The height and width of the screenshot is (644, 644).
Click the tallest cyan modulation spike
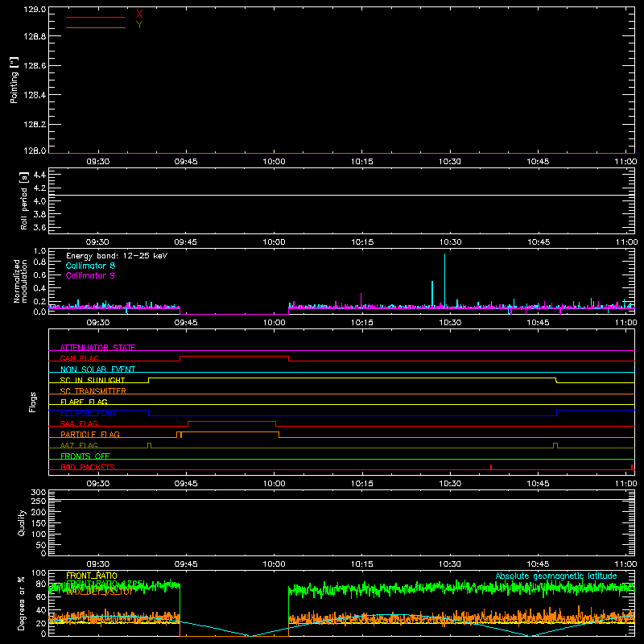tap(444, 280)
